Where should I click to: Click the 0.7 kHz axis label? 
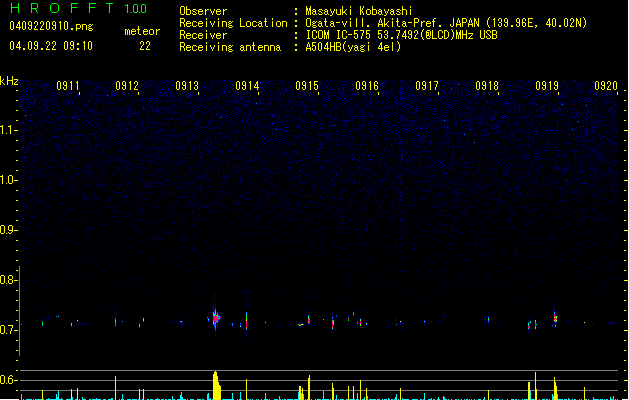(x=8, y=330)
